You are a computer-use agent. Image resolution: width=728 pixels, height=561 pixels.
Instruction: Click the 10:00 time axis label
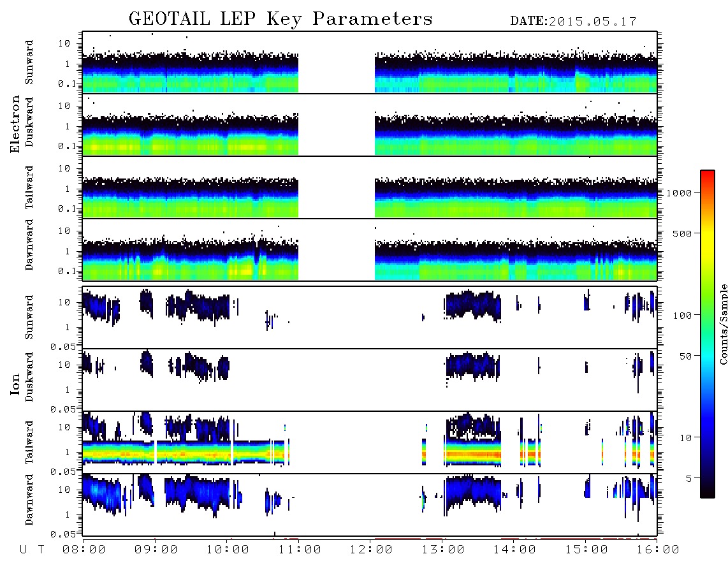[x=228, y=550]
